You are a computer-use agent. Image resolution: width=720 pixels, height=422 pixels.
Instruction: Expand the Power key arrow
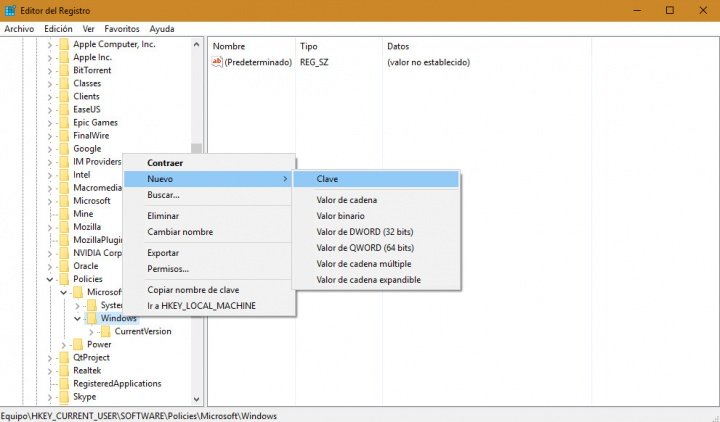coord(63,345)
